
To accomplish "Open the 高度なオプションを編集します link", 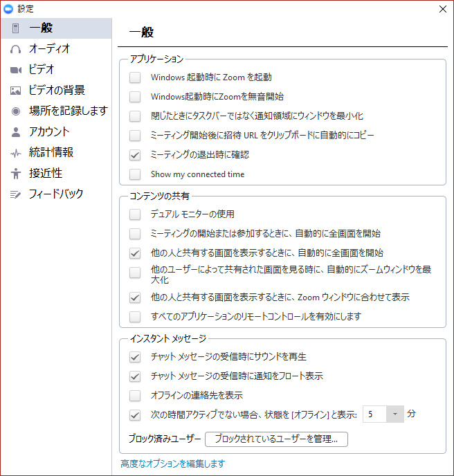I will click(x=172, y=464).
